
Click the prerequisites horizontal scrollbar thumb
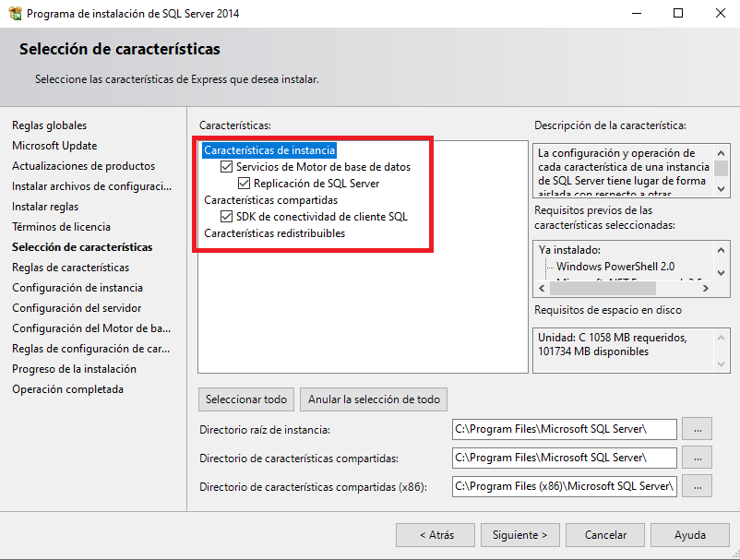(603, 288)
